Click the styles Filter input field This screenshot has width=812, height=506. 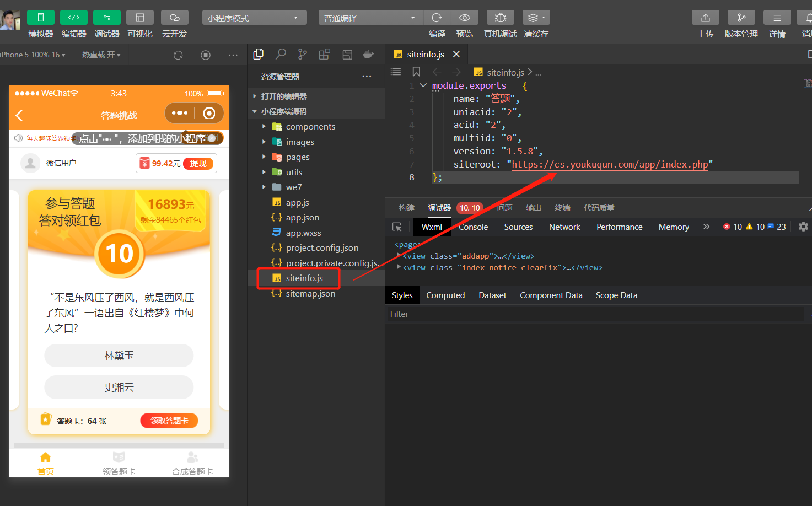595,314
